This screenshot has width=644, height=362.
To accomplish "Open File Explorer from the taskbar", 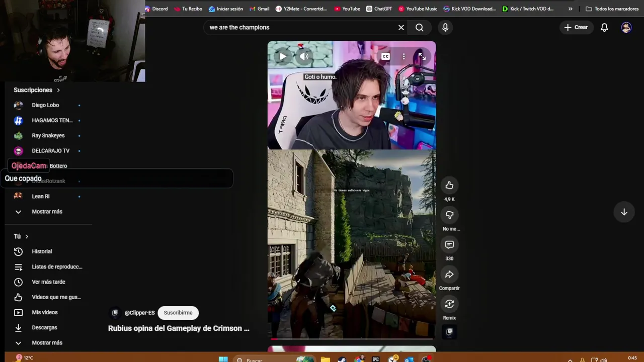I will (x=325, y=359).
